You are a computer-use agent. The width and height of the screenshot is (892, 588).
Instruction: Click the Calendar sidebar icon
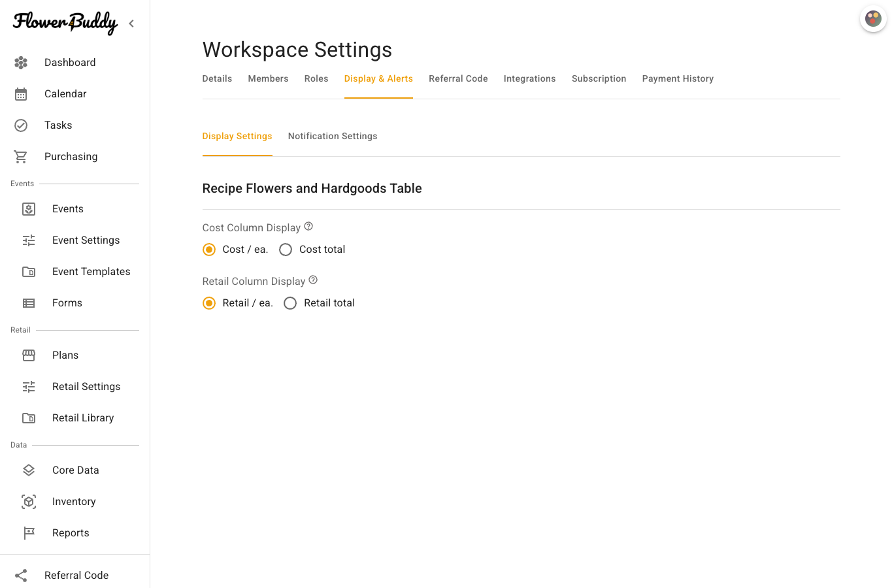coord(21,94)
